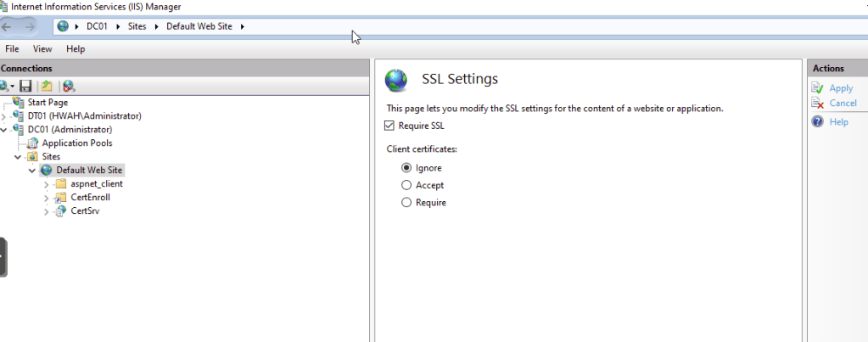Open the View menu
The image size is (868, 342).
pyautogui.click(x=42, y=49)
